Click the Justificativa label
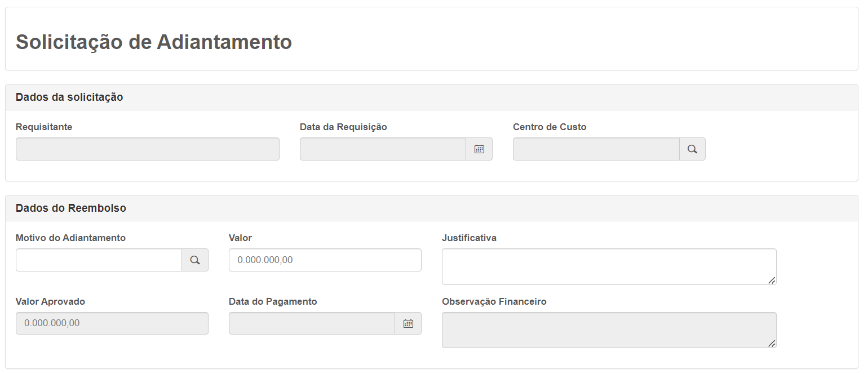868x374 pixels. pos(469,238)
